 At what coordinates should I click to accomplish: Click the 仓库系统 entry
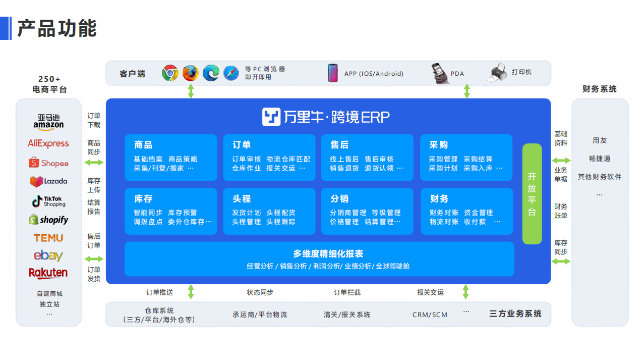pyautogui.click(x=159, y=315)
